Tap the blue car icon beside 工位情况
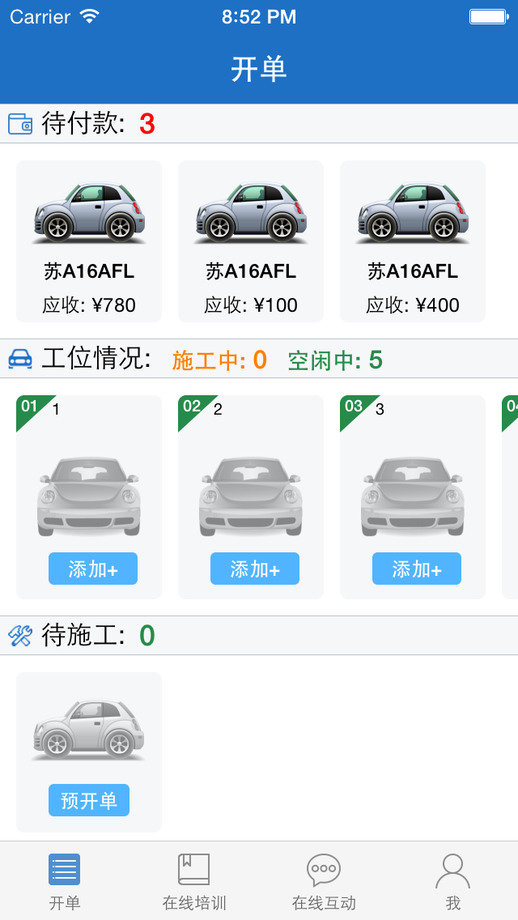This screenshot has width=518, height=920. 20,358
